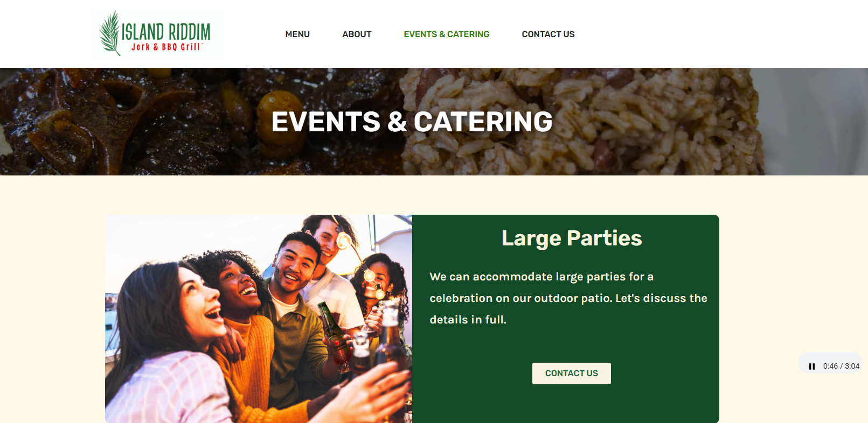Click the rice and beans banner image

pyautogui.click(x=582, y=122)
